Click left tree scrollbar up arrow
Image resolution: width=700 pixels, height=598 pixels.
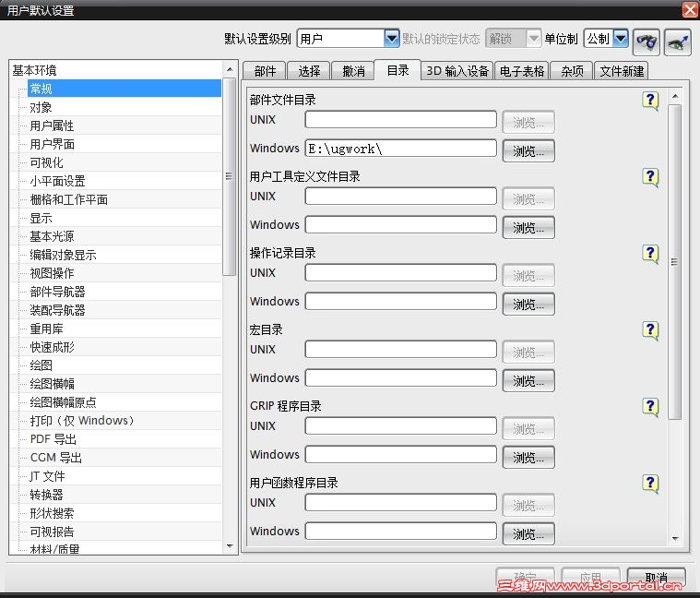[x=230, y=69]
